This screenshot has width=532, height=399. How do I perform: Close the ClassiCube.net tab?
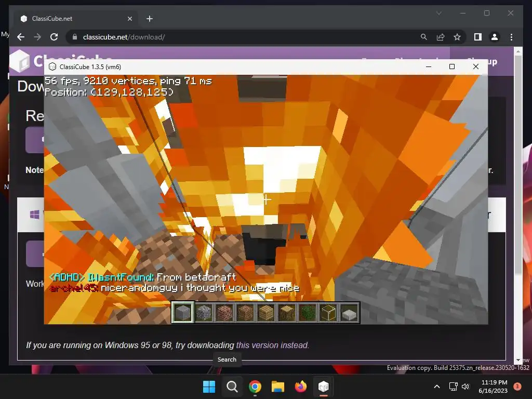pyautogui.click(x=129, y=19)
